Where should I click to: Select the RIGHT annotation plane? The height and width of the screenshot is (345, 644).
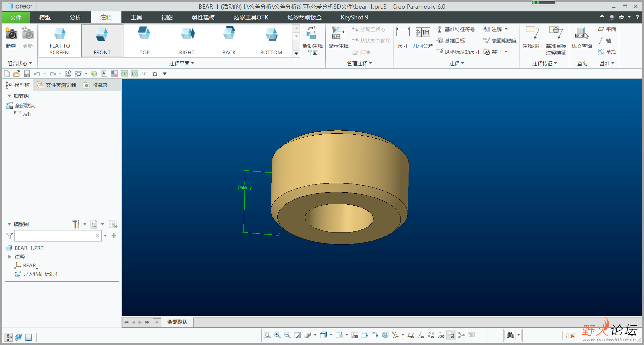tap(187, 41)
